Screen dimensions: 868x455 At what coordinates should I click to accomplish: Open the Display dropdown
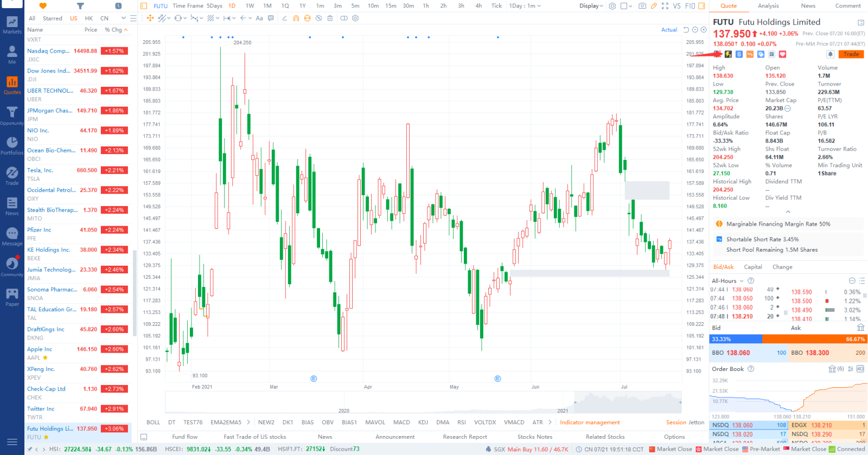click(x=591, y=6)
